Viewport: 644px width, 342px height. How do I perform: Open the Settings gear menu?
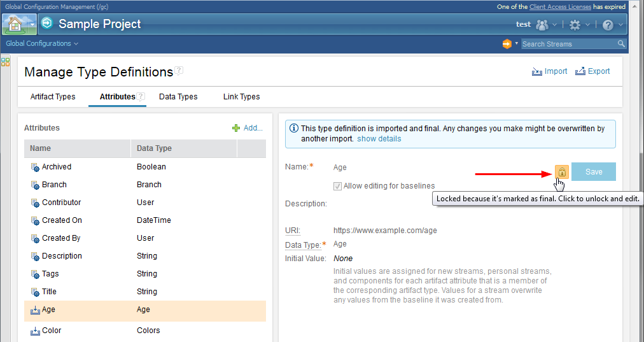pyautogui.click(x=575, y=25)
